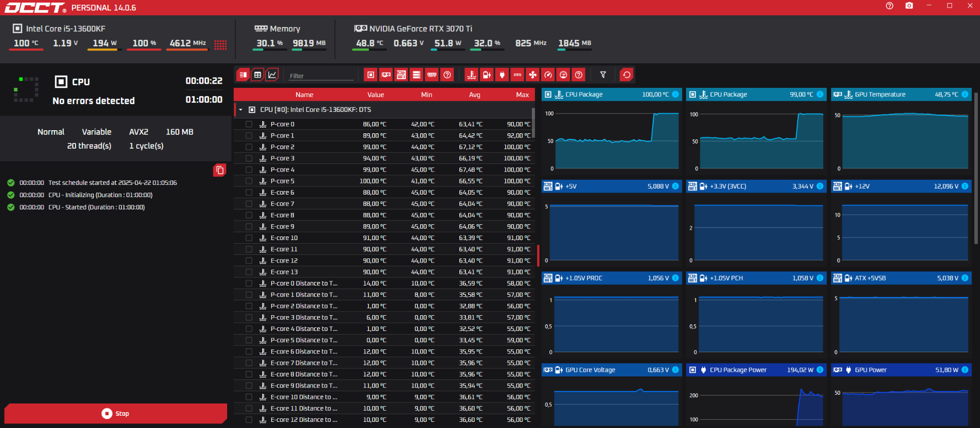Screen dimensions: 980x428
Task: Sort table by Min column
Action: tap(427, 95)
